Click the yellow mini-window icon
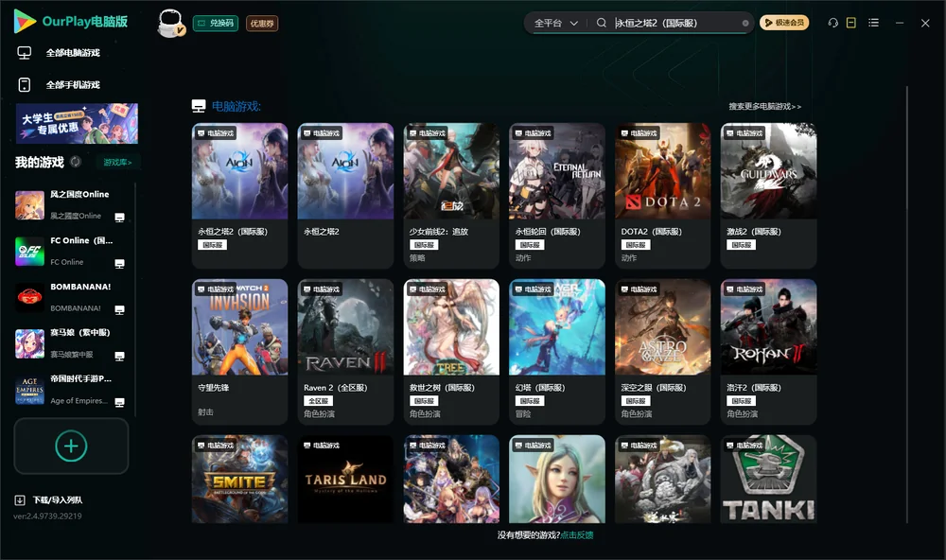946x560 pixels. point(851,23)
